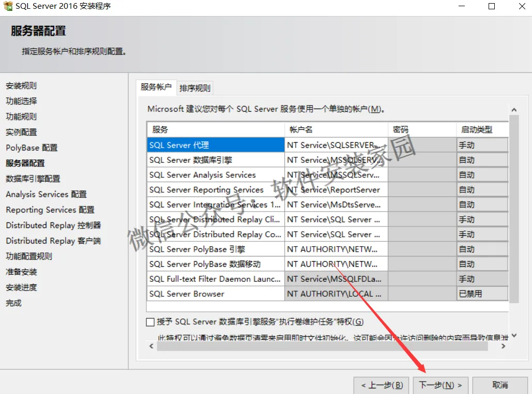This screenshot has height=394, width=532.
Task: Click account name NT Service\MsDtsServe...
Action: [x=336, y=205]
